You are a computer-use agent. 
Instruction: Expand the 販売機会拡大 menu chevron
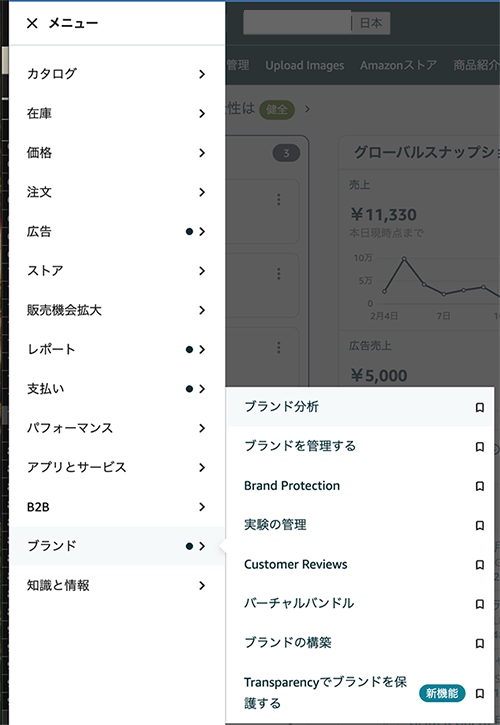pyautogui.click(x=202, y=310)
